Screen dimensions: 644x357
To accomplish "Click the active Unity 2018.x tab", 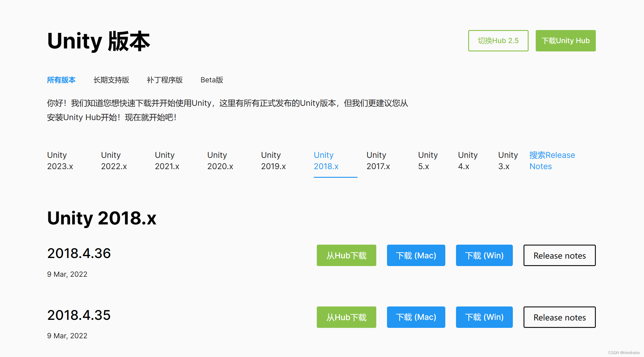I will (x=326, y=161).
